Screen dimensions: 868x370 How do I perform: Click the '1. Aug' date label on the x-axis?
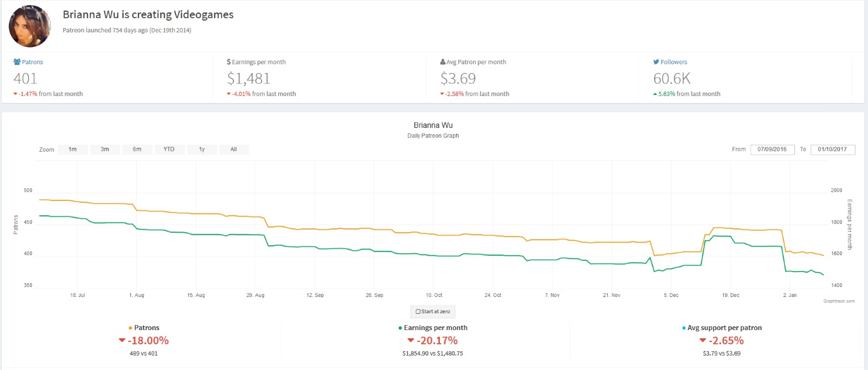136,295
